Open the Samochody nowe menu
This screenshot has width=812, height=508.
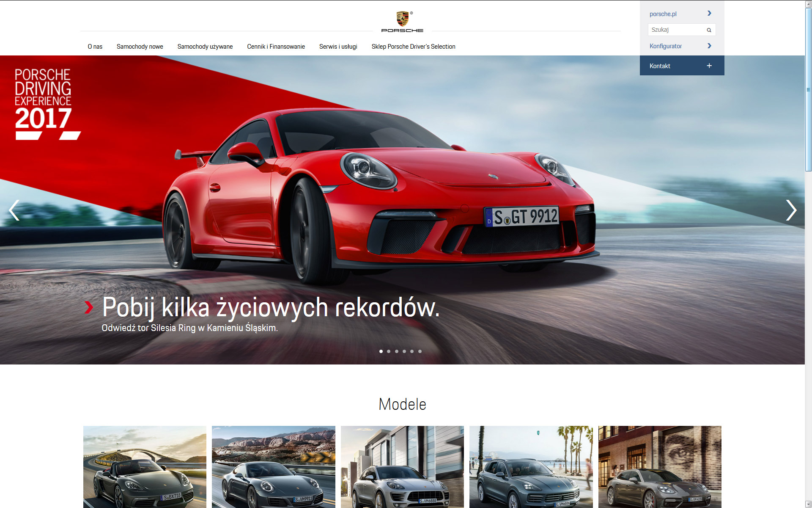[x=140, y=47]
